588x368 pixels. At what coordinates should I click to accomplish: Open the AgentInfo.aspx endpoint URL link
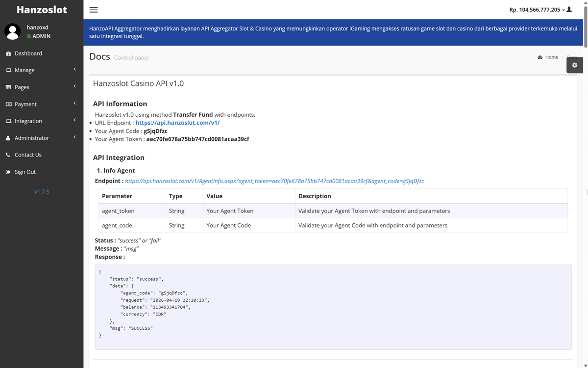(x=274, y=181)
